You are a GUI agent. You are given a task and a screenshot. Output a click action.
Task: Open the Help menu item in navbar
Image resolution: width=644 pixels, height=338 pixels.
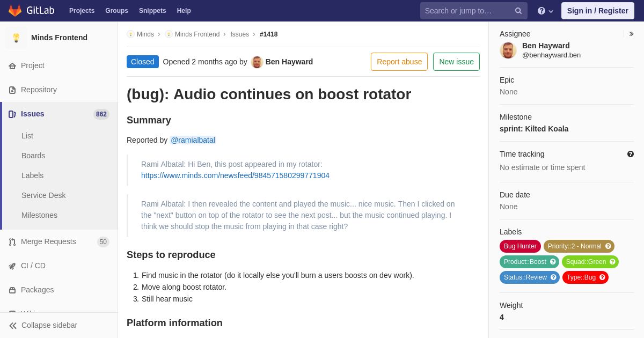tap(184, 11)
